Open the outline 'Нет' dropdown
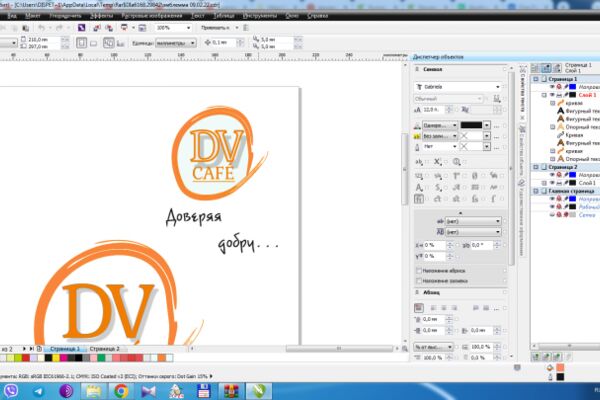600x400 pixels. point(455,147)
